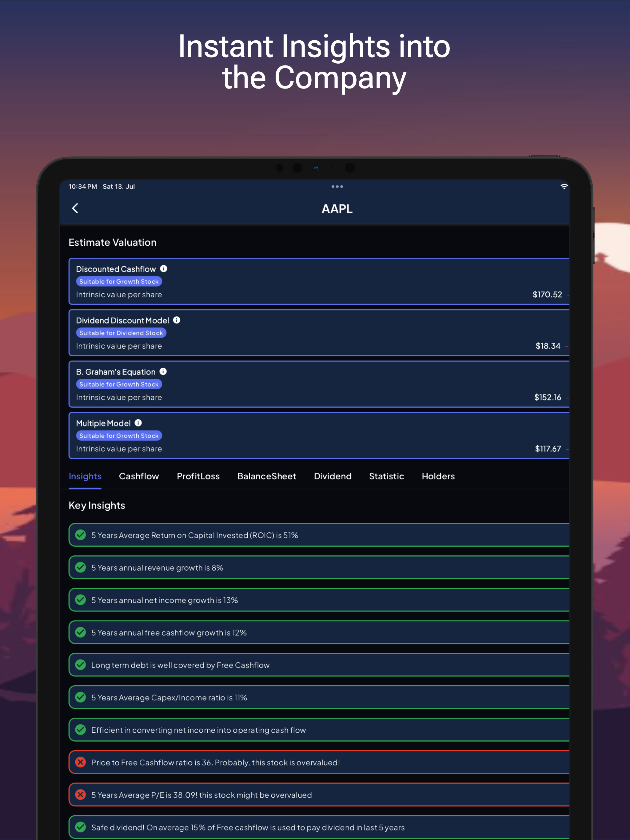Click the 'Dividend Discount Model' title text
The image size is (630, 840).
click(x=122, y=320)
